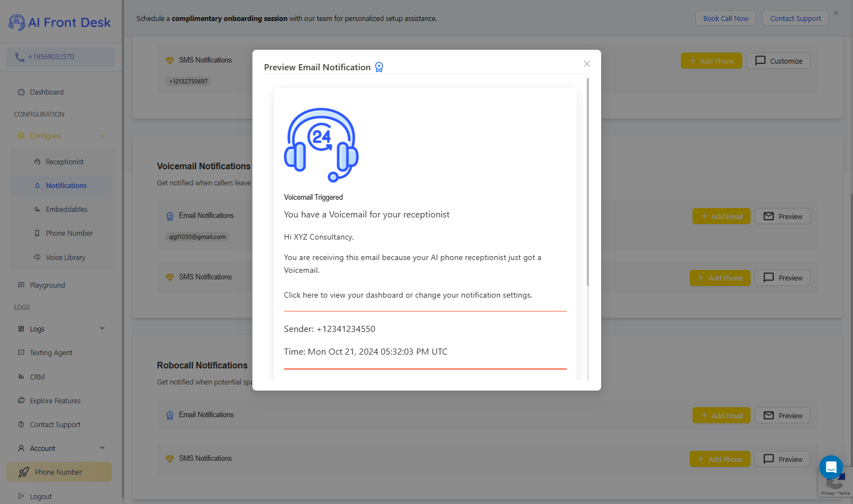Click the Voice Library speaker icon

coord(37,257)
